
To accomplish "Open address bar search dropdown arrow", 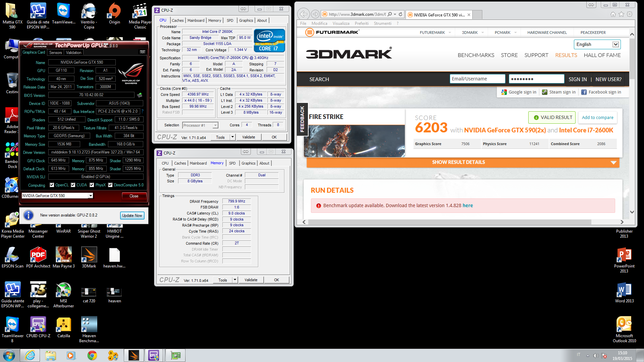I will (395, 14).
